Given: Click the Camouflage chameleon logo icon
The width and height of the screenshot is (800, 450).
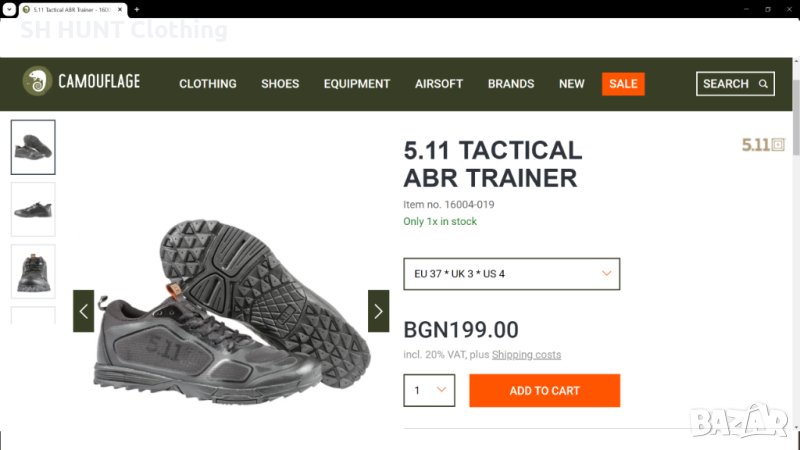Looking at the screenshot, I should [x=38, y=82].
